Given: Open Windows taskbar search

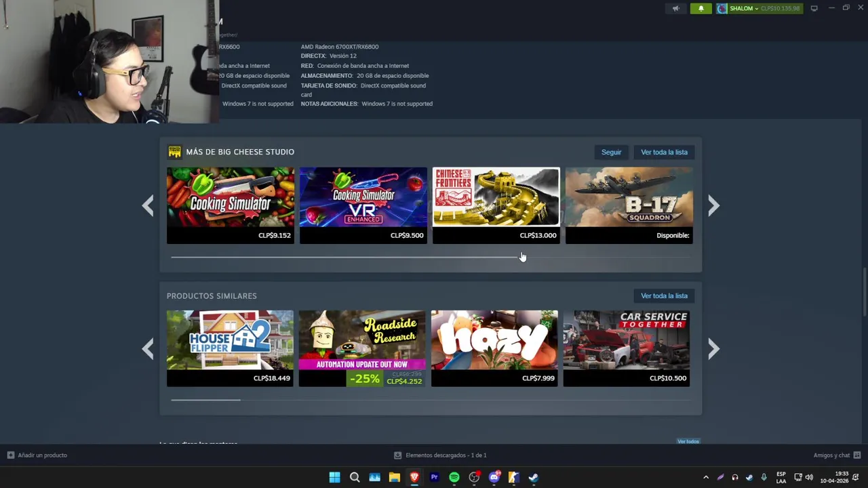Looking at the screenshot, I should tap(355, 477).
